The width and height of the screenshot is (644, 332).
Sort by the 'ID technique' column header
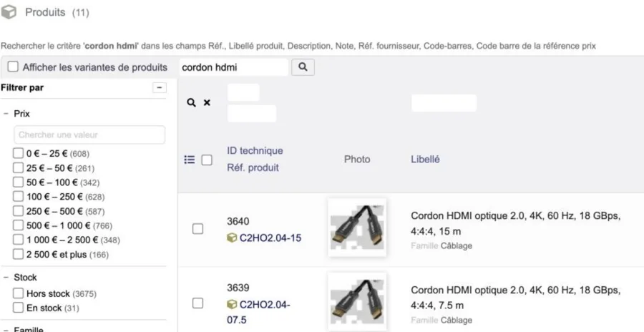[255, 151]
